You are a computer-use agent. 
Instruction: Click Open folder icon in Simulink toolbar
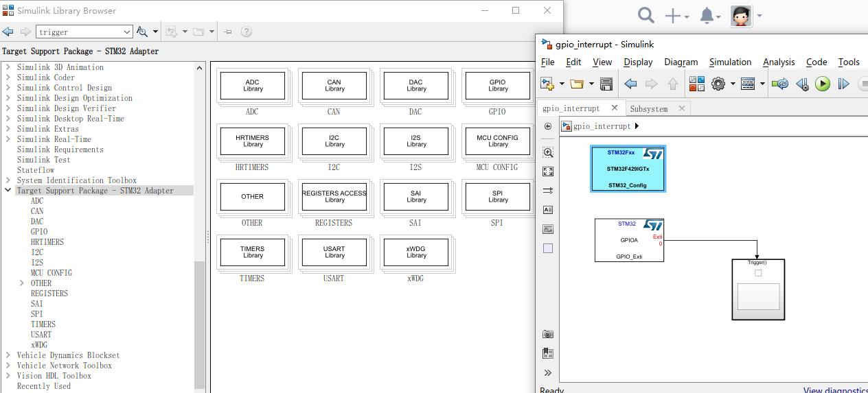tap(577, 84)
